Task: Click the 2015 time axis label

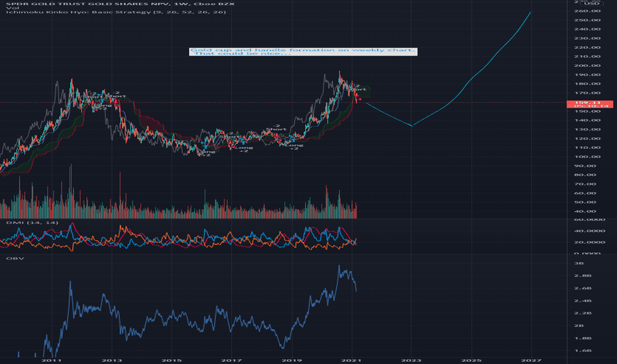Action: click(x=172, y=361)
